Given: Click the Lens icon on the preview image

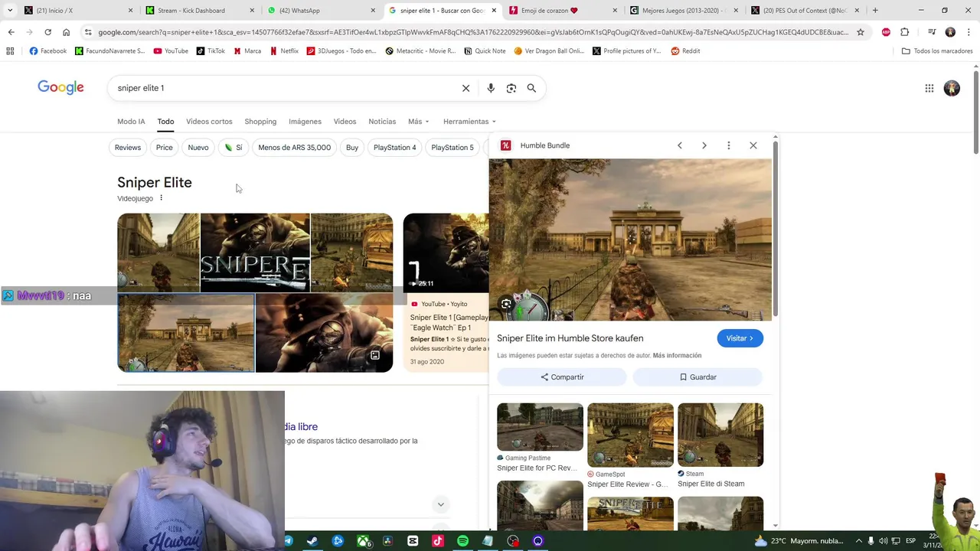Looking at the screenshot, I should 506,304.
